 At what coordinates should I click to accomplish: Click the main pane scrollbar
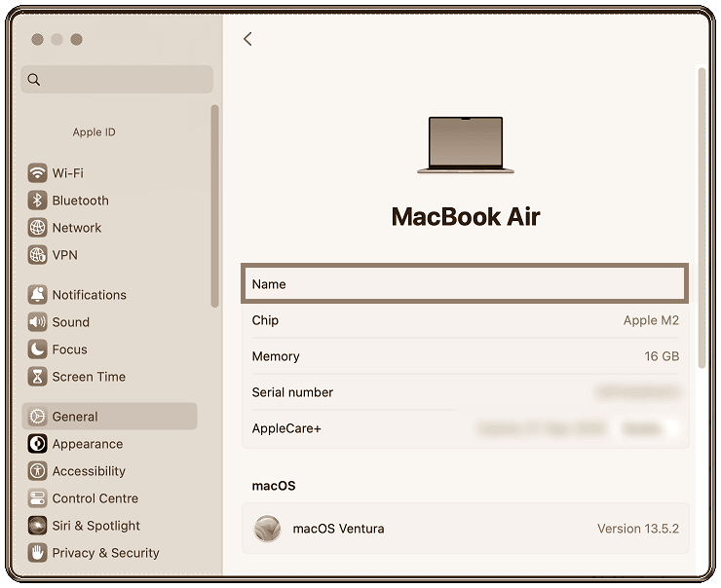[702, 218]
